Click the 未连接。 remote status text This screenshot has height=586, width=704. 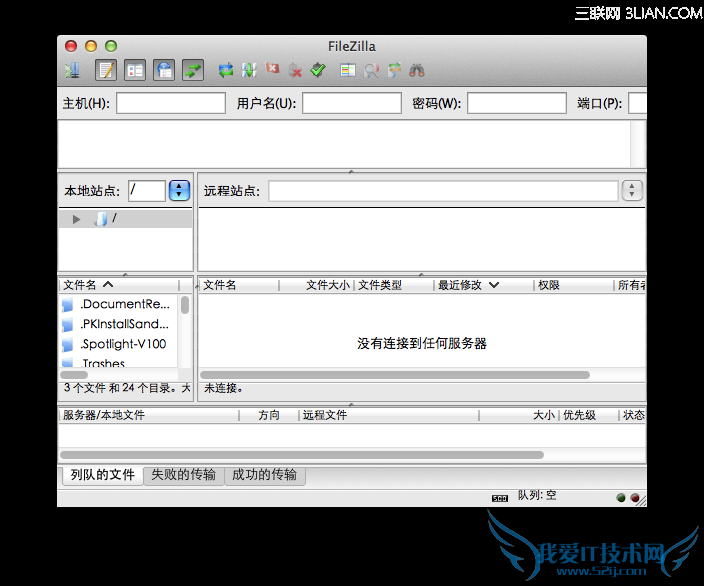pyautogui.click(x=224, y=388)
